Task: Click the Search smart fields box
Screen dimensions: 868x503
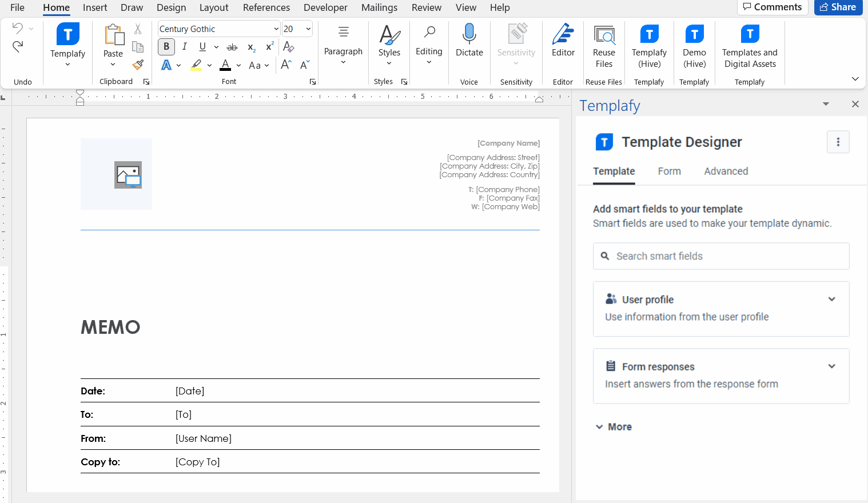Action: click(x=721, y=256)
